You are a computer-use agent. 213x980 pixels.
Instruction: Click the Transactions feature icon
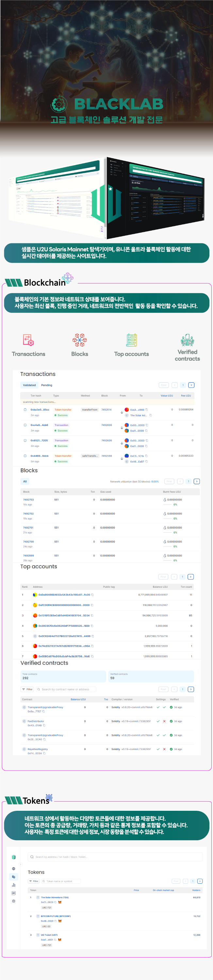click(x=28, y=340)
